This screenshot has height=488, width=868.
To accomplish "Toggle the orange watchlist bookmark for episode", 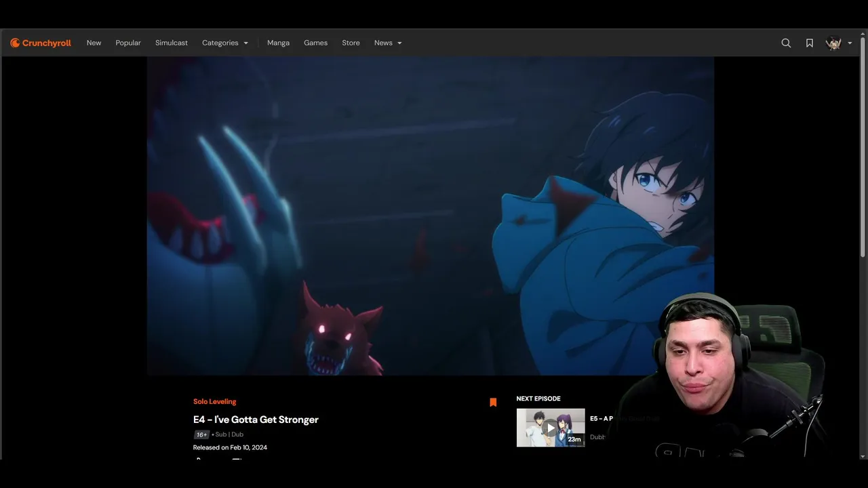I will (x=493, y=402).
